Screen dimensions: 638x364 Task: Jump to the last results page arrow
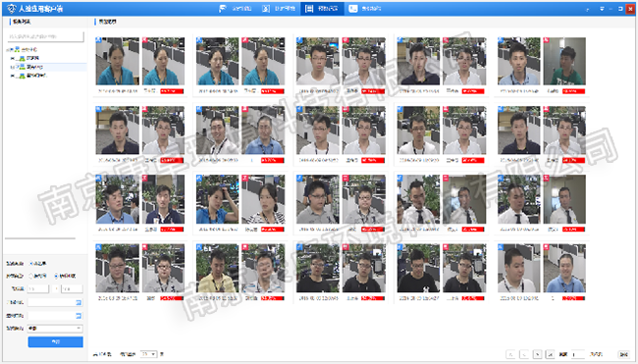pos(550,354)
